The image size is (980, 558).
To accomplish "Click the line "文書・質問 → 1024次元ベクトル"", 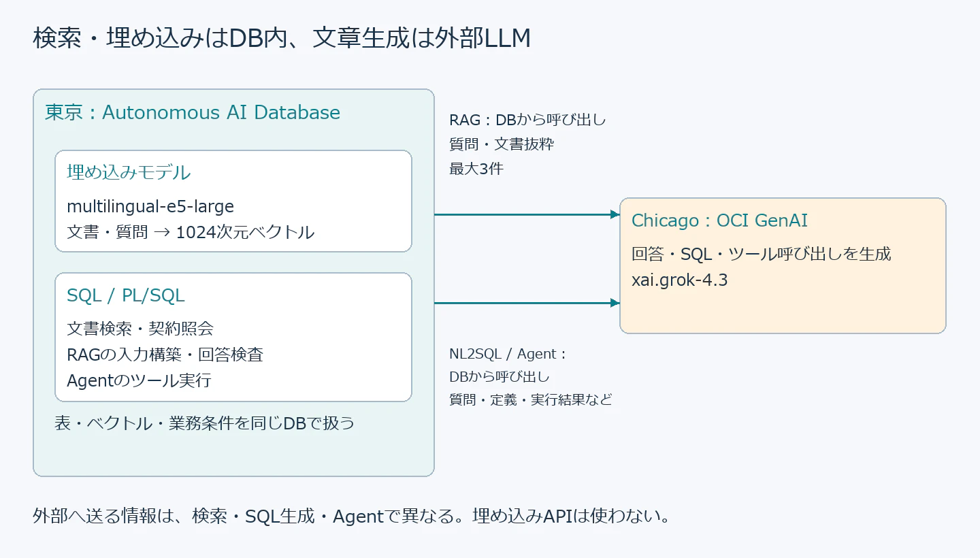I will coord(191,232).
